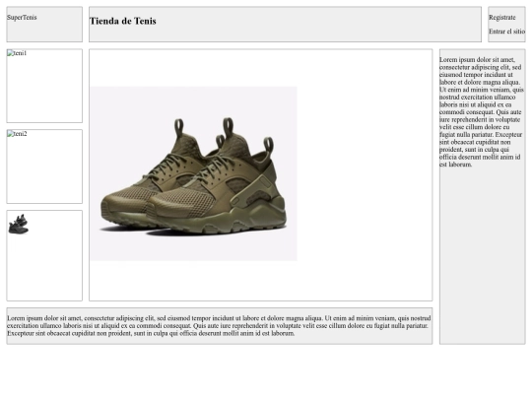
Task: Click the SuperTenis logo text
Action: click(22, 18)
